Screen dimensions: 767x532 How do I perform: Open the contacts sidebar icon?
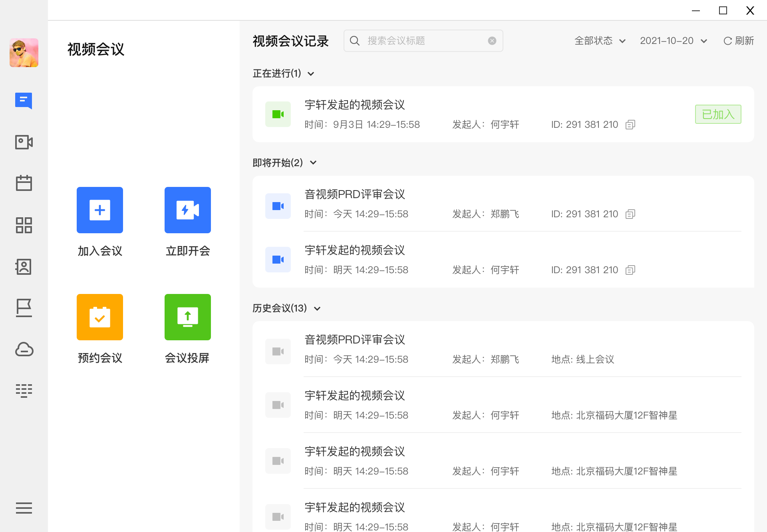[24, 267]
